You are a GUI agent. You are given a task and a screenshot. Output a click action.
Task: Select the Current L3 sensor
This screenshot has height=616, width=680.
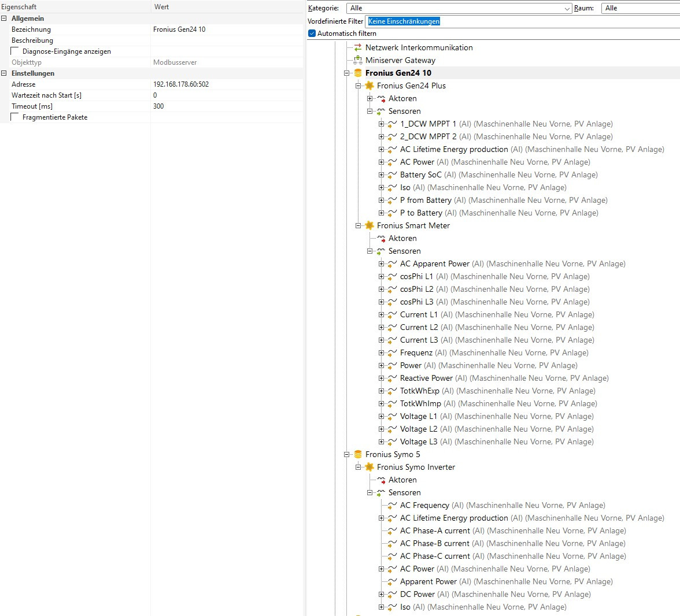(497, 340)
